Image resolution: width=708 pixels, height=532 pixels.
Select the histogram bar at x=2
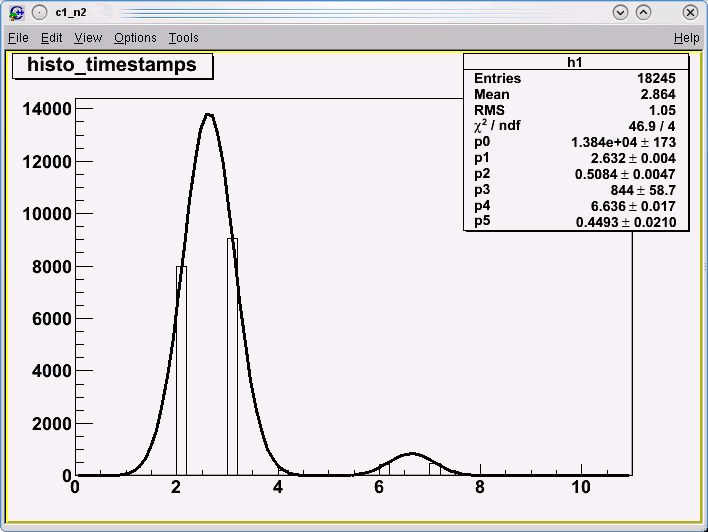click(181, 370)
